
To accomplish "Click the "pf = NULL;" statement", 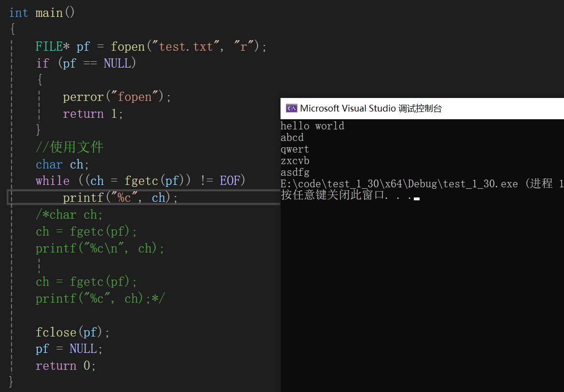I will click(x=69, y=349).
